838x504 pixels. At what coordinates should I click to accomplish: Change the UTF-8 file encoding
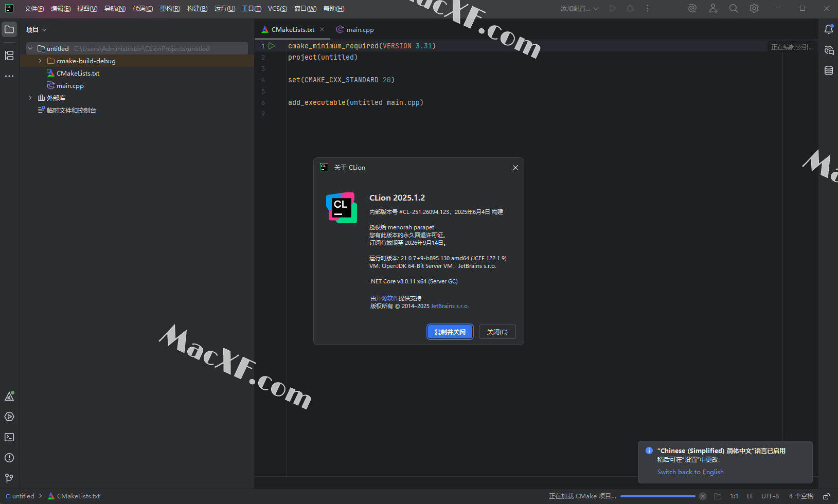770,496
